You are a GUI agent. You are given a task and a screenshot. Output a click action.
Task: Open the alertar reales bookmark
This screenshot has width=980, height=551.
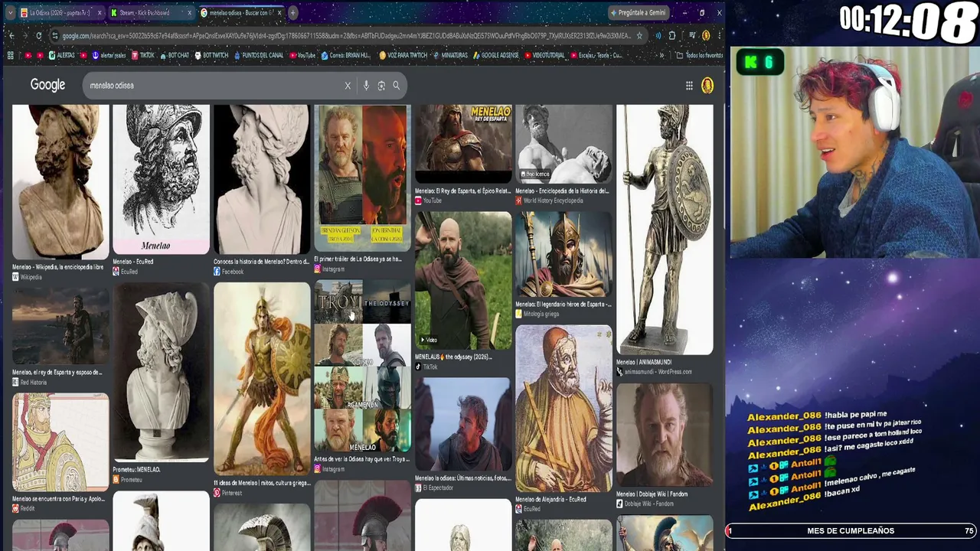[108, 55]
